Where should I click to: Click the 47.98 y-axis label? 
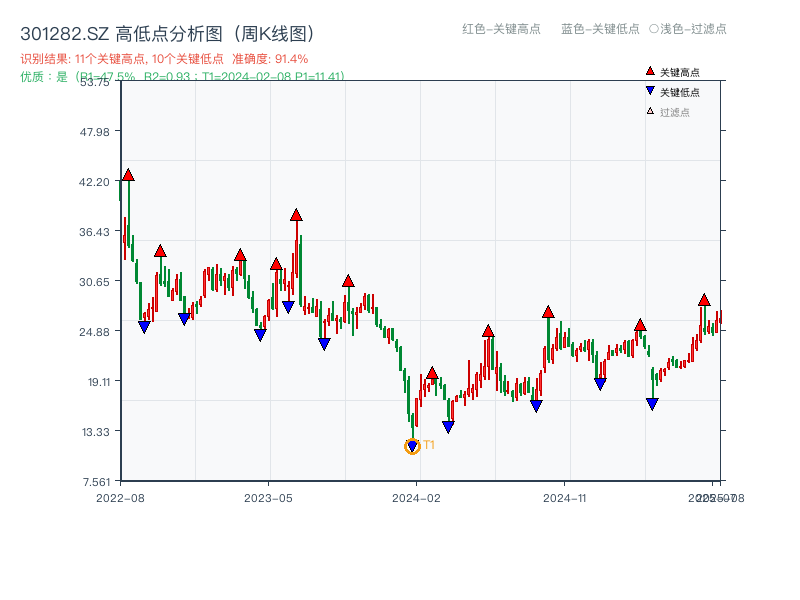tap(94, 132)
